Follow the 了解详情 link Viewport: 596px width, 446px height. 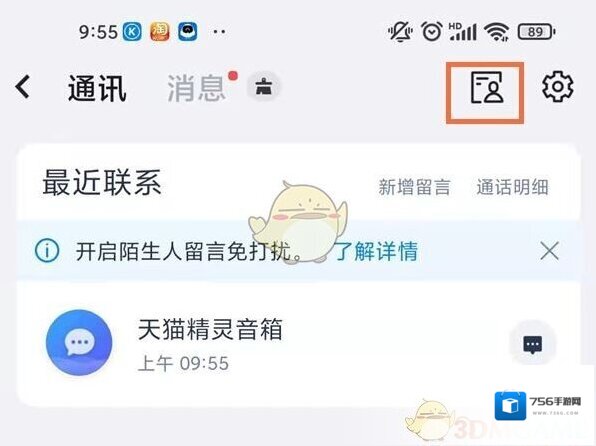[376, 251]
